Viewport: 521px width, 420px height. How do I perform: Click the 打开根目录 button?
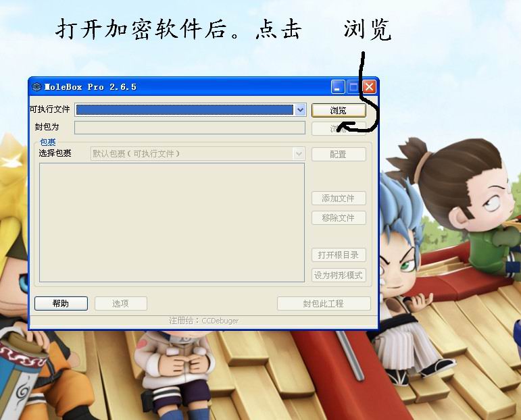tap(339, 255)
